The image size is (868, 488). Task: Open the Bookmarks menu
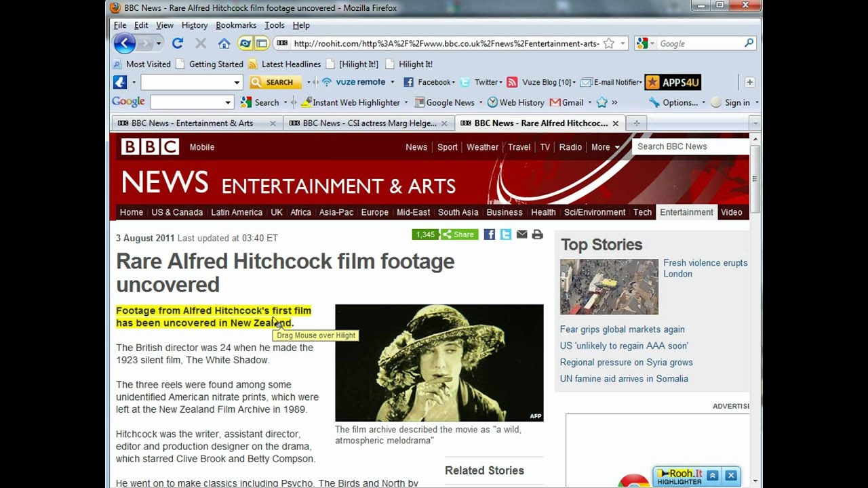point(236,25)
